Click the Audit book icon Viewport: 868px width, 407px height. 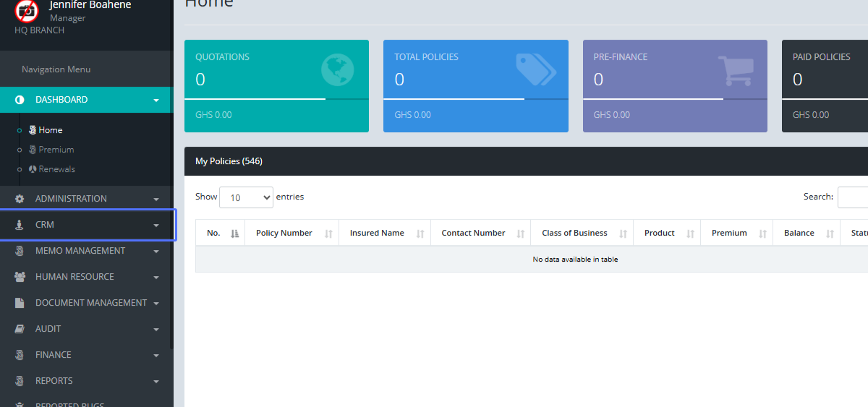tap(20, 329)
